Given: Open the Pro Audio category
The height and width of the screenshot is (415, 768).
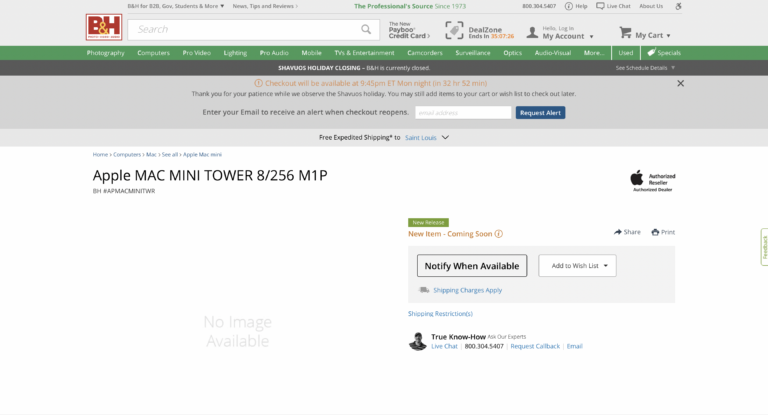Looking at the screenshot, I should (274, 53).
